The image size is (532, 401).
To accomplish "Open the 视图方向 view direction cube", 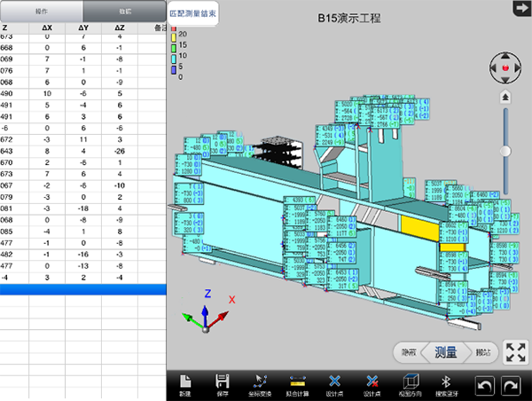I will point(411,385).
